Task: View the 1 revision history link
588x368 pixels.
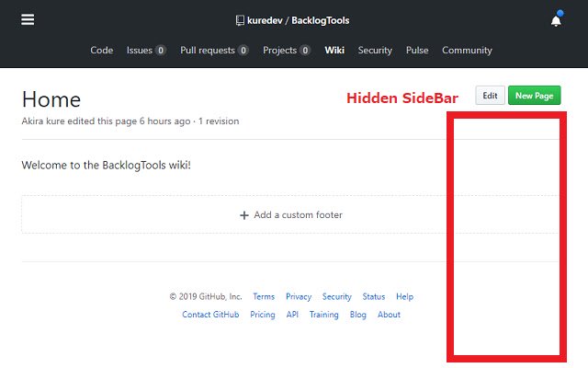Action: [219, 121]
